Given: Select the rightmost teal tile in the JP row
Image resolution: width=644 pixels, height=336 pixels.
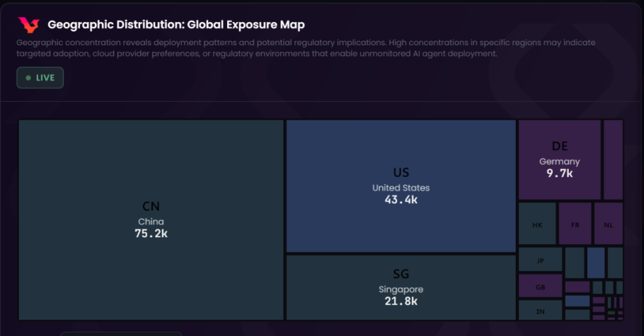Looking at the screenshot, I should click(x=615, y=262).
